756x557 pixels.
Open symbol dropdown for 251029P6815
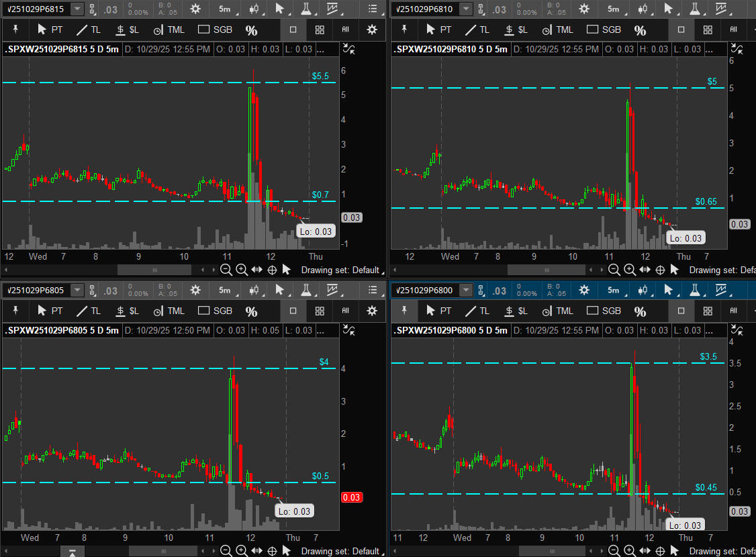77,9
